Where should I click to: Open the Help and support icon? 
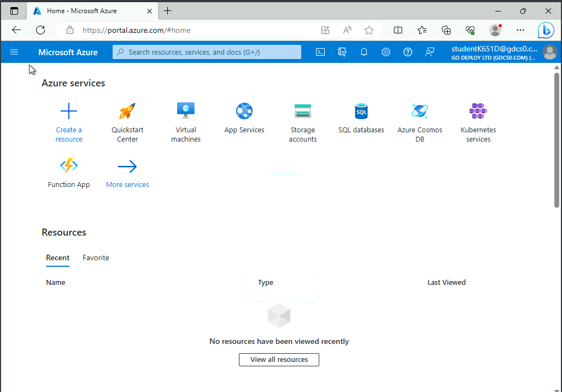408,52
